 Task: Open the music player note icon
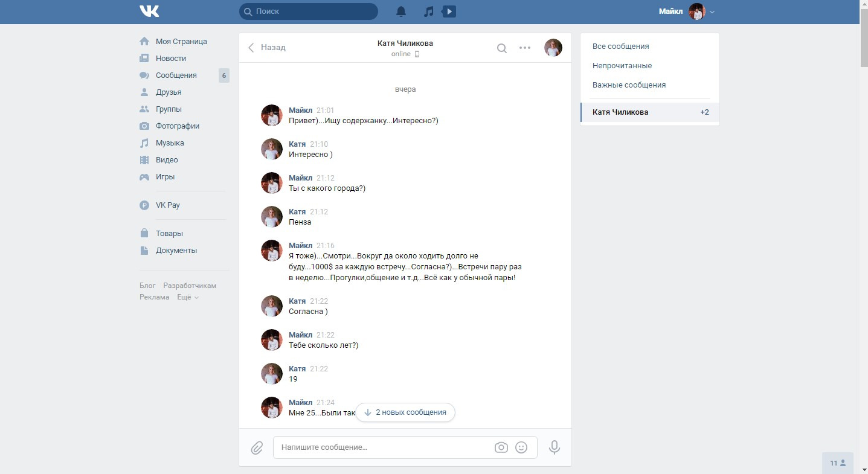428,11
